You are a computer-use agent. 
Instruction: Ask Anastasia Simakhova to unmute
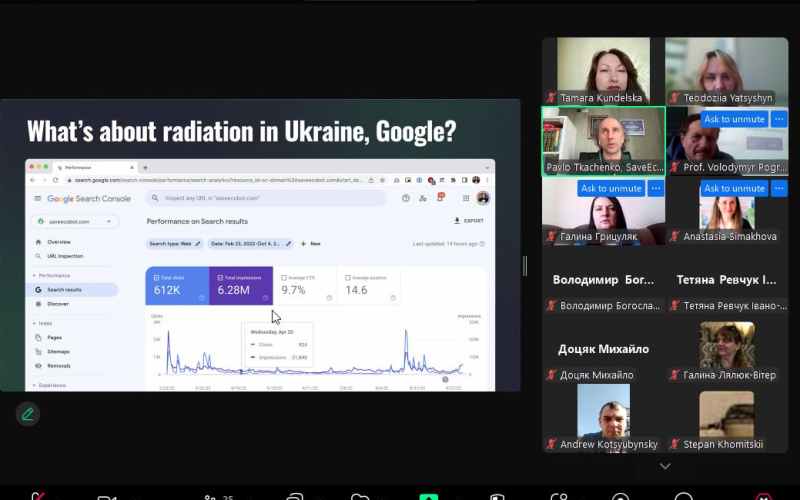coord(734,188)
